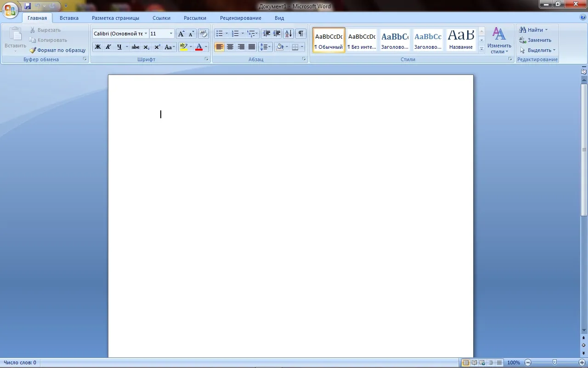The image size is (588, 368).
Task: Switch to Full Screen Reading view
Action: (x=475, y=362)
